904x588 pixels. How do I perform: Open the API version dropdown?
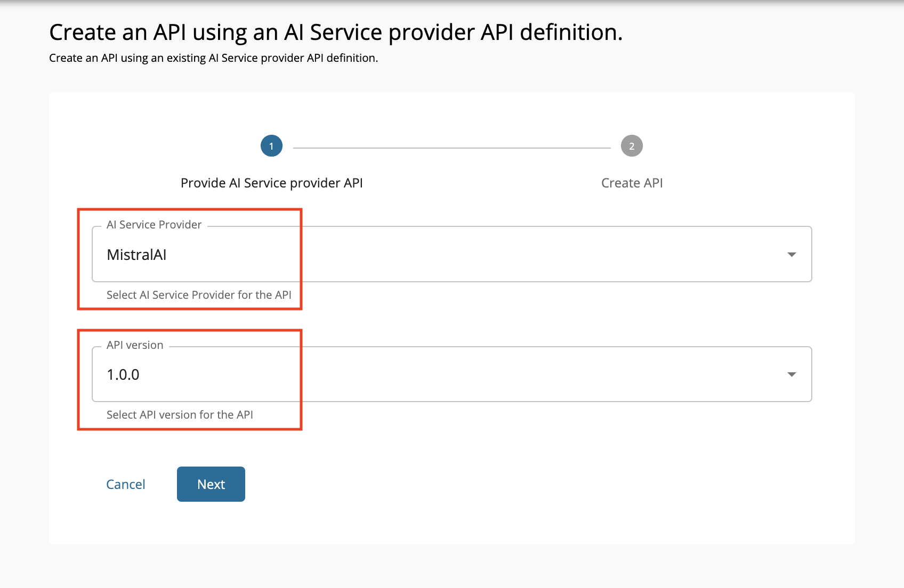tap(451, 374)
